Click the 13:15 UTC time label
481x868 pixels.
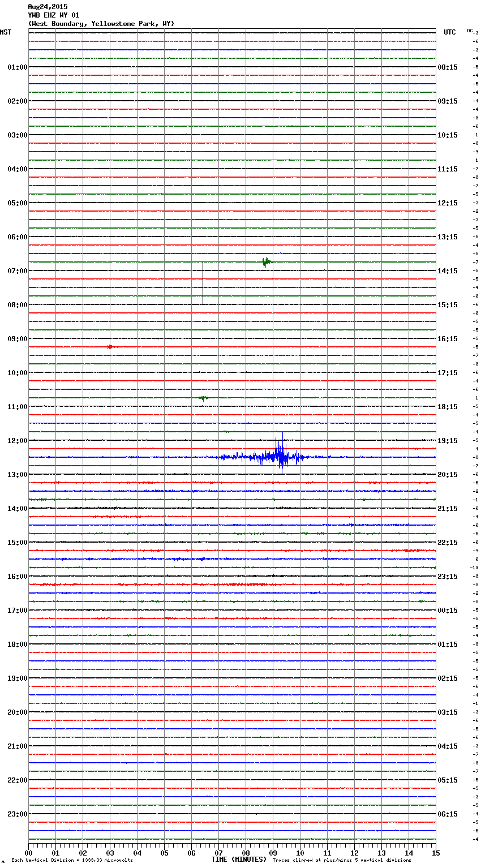click(448, 237)
